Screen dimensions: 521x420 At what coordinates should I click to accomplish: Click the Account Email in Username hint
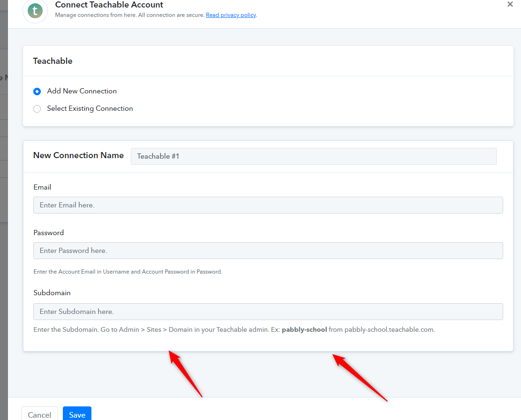[x=128, y=272]
